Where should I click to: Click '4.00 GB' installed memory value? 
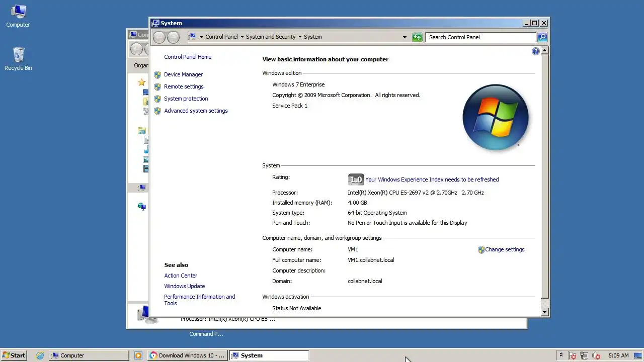click(x=357, y=203)
